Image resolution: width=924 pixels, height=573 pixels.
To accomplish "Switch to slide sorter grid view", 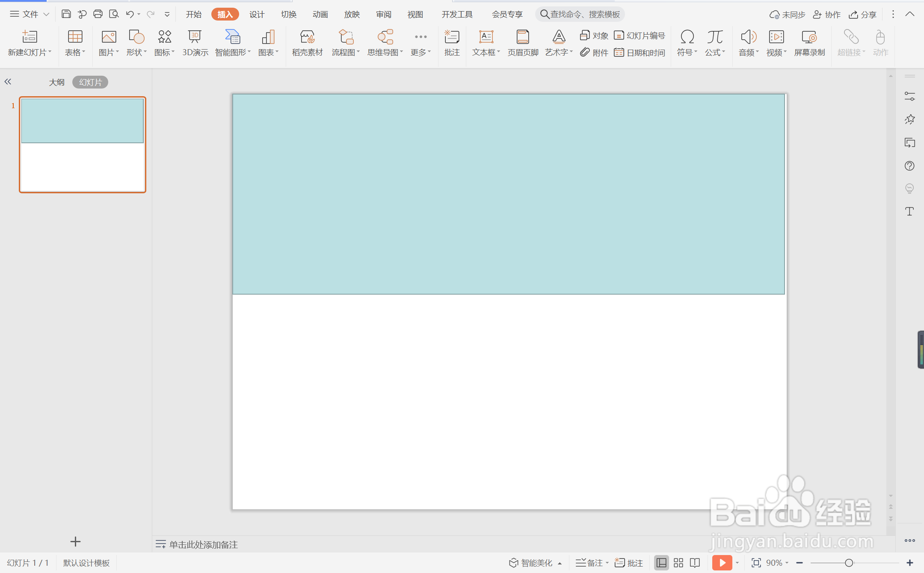I will (x=678, y=563).
